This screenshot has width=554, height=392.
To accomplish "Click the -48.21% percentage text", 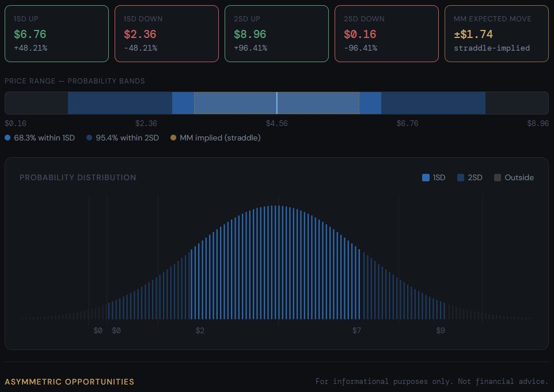I will click(141, 48).
